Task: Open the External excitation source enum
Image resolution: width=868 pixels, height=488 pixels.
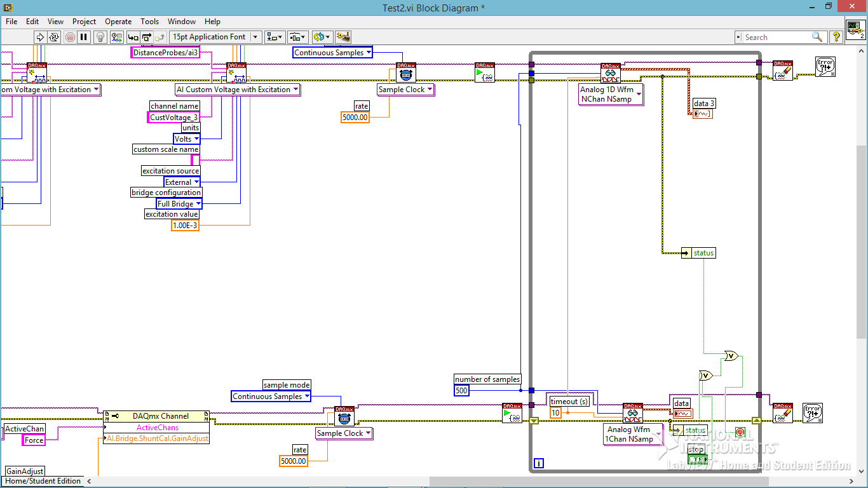Action: click(182, 182)
